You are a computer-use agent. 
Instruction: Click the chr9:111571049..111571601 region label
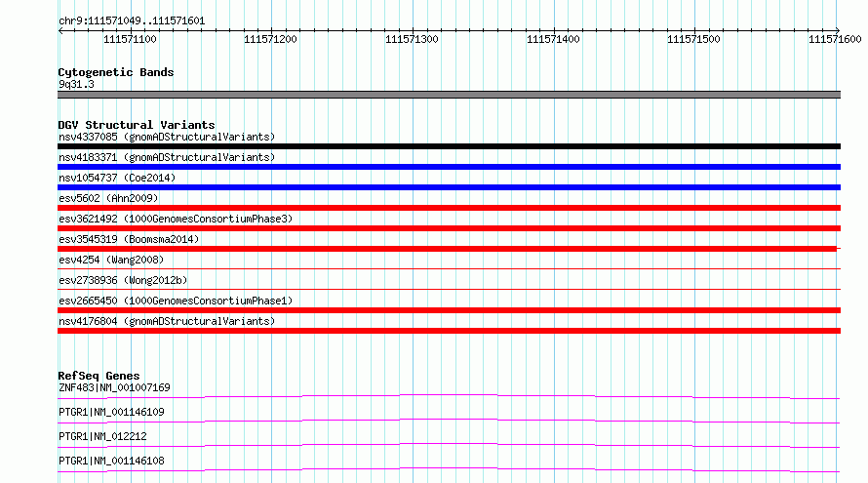coord(132,21)
